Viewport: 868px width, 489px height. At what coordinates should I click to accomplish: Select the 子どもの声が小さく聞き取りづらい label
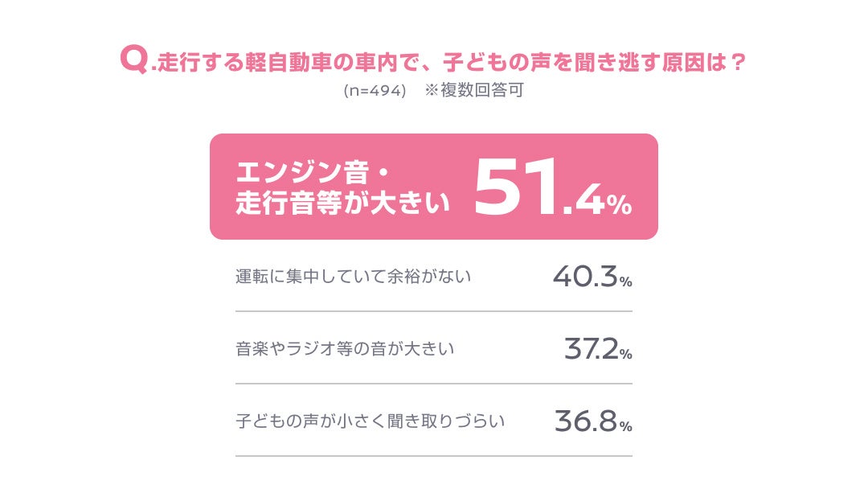click(370, 421)
